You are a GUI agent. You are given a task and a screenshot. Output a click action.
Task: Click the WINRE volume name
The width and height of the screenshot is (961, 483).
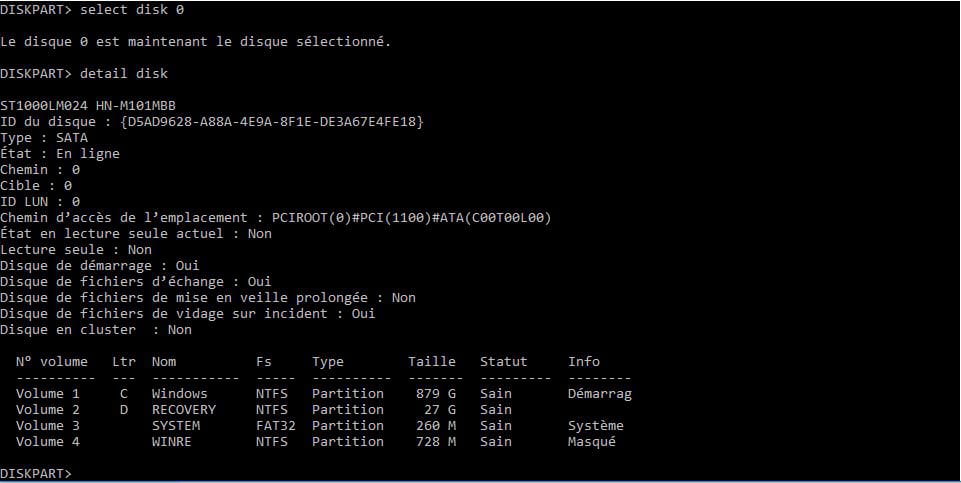(x=172, y=441)
